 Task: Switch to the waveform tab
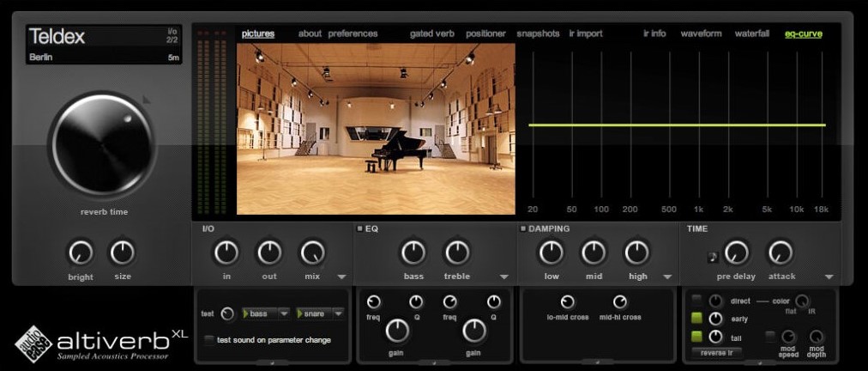tap(701, 34)
